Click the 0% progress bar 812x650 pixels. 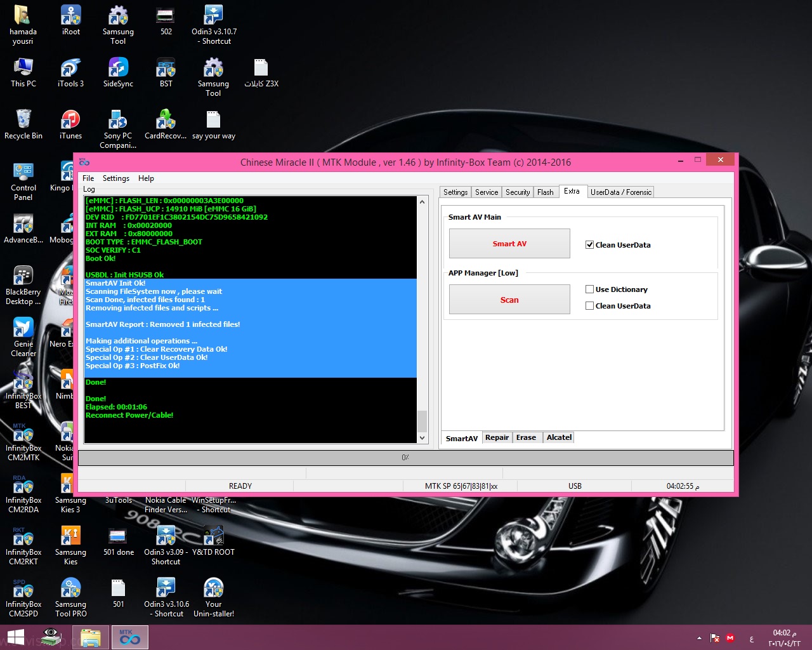(405, 458)
